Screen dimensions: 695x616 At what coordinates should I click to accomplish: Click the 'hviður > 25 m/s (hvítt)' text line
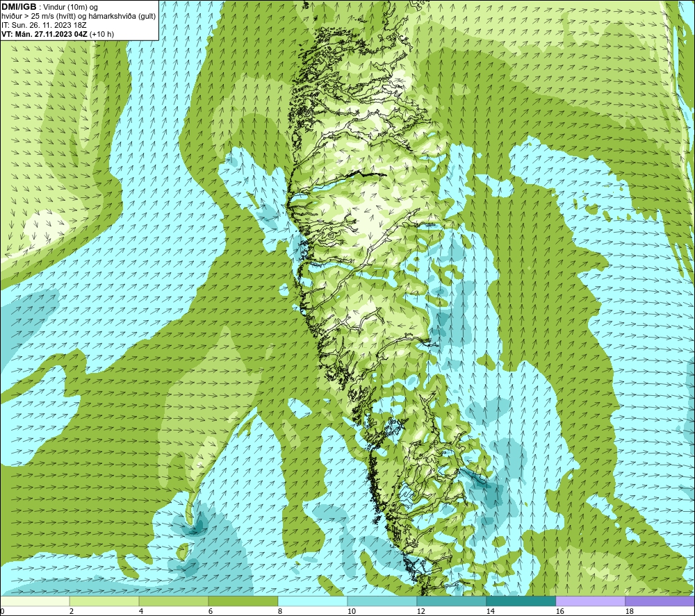click(x=79, y=16)
